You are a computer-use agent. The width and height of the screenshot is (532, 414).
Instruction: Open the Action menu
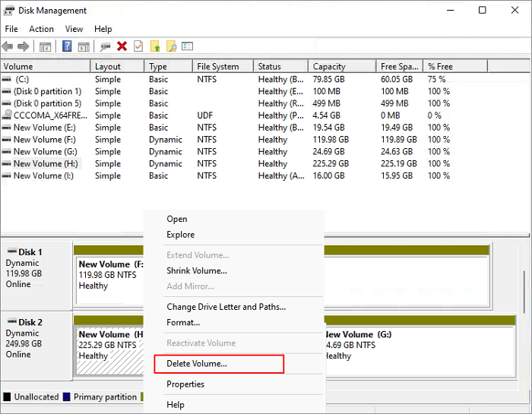coord(41,29)
